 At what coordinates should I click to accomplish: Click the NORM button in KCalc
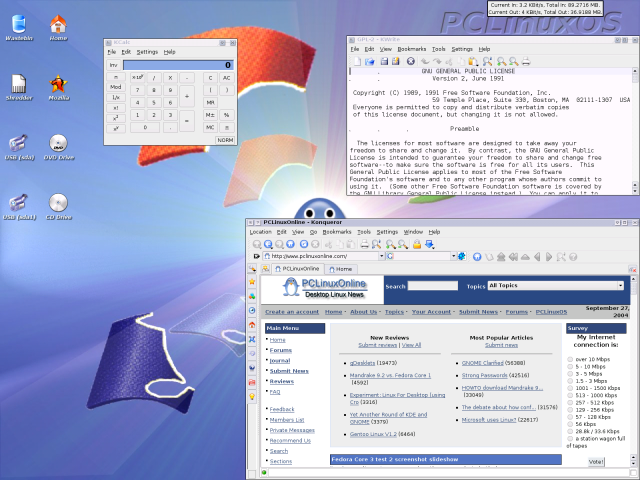tap(225, 140)
